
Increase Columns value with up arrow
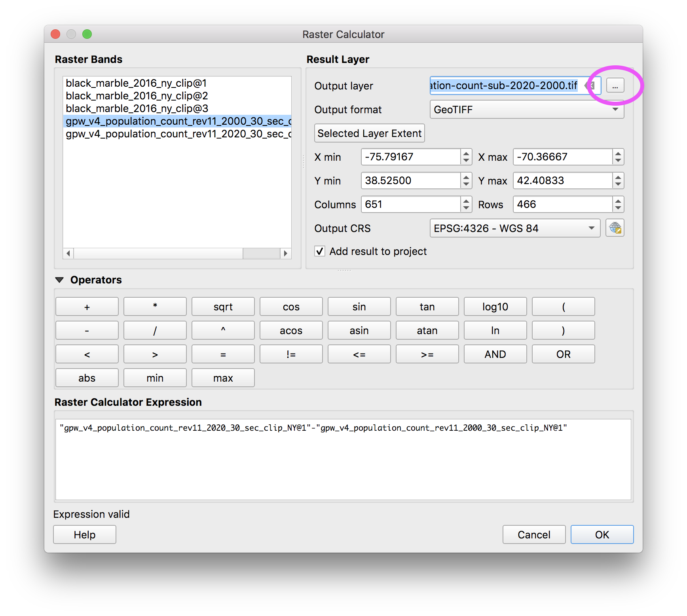tap(466, 201)
